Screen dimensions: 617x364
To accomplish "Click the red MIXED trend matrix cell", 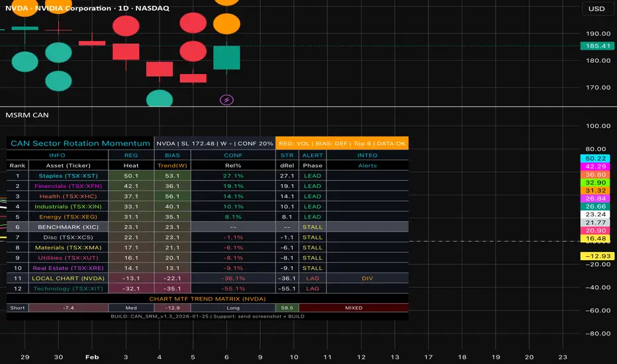I will tap(354, 308).
